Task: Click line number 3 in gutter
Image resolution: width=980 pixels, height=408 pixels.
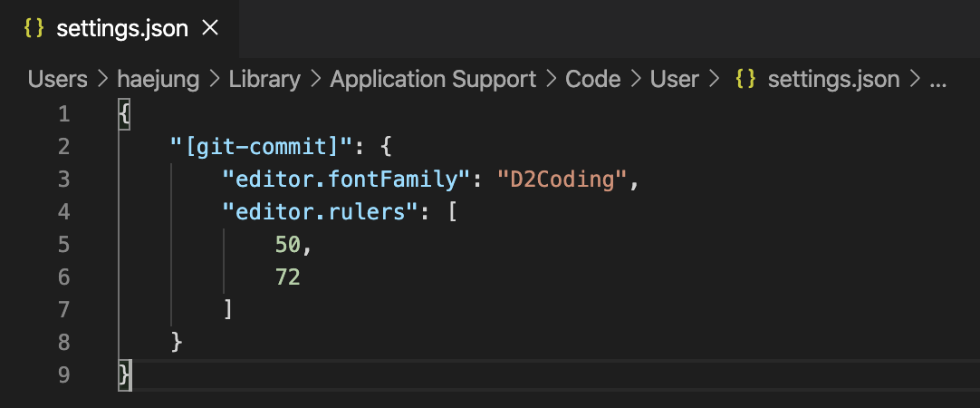Action: point(63,180)
